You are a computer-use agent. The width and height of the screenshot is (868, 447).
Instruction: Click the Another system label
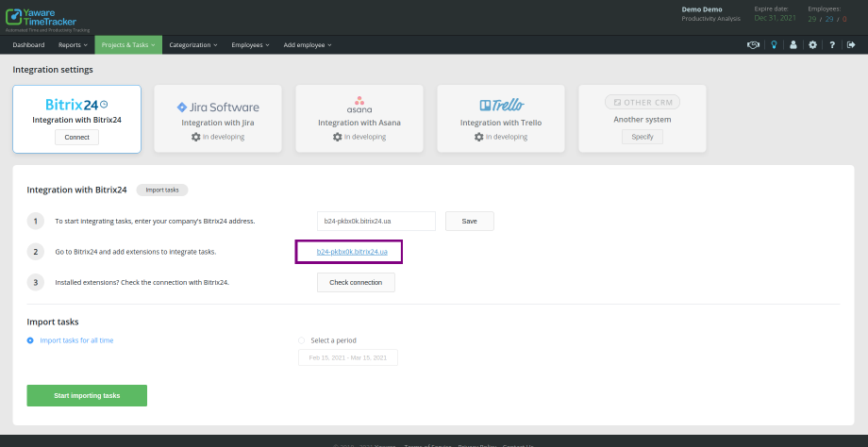tap(643, 120)
